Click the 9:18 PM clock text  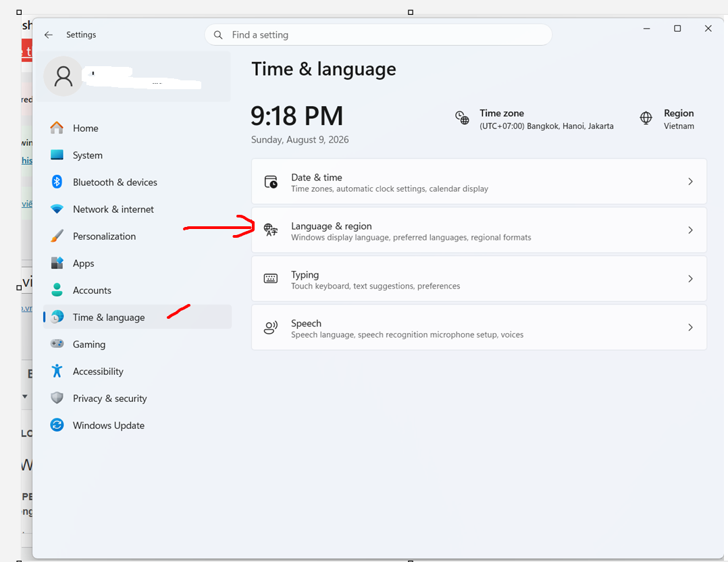click(297, 116)
